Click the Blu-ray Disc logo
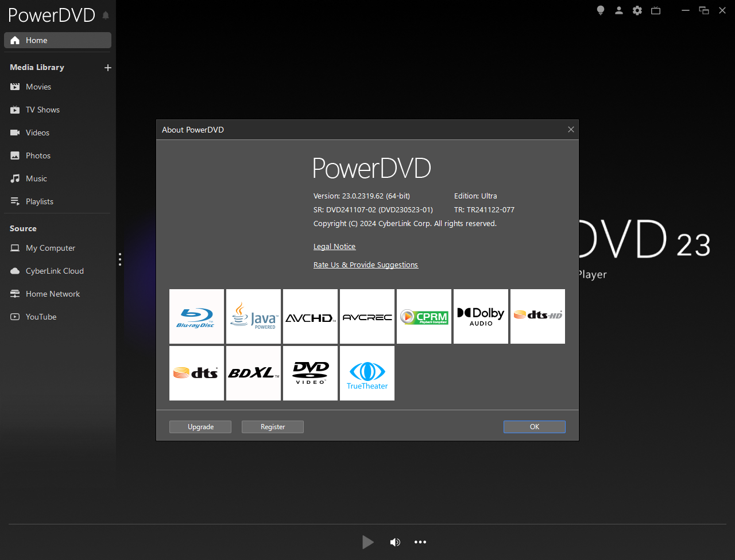 tap(196, 316)
